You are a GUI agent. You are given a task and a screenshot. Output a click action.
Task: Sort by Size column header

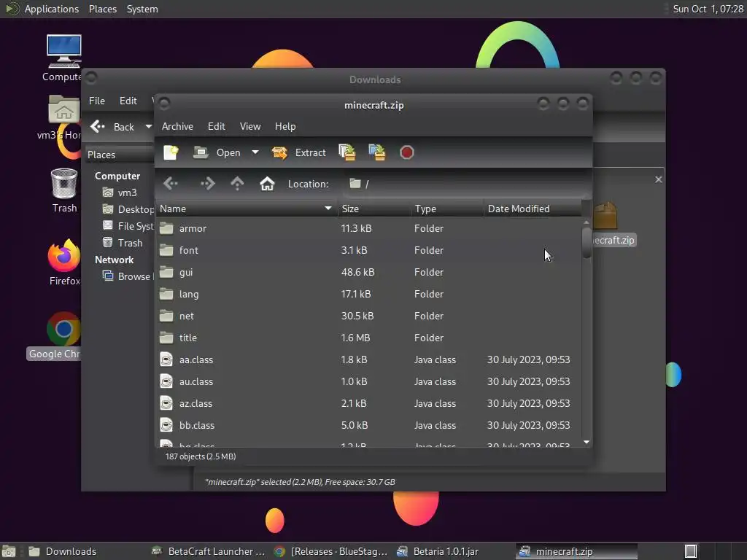tap(374, 209)
